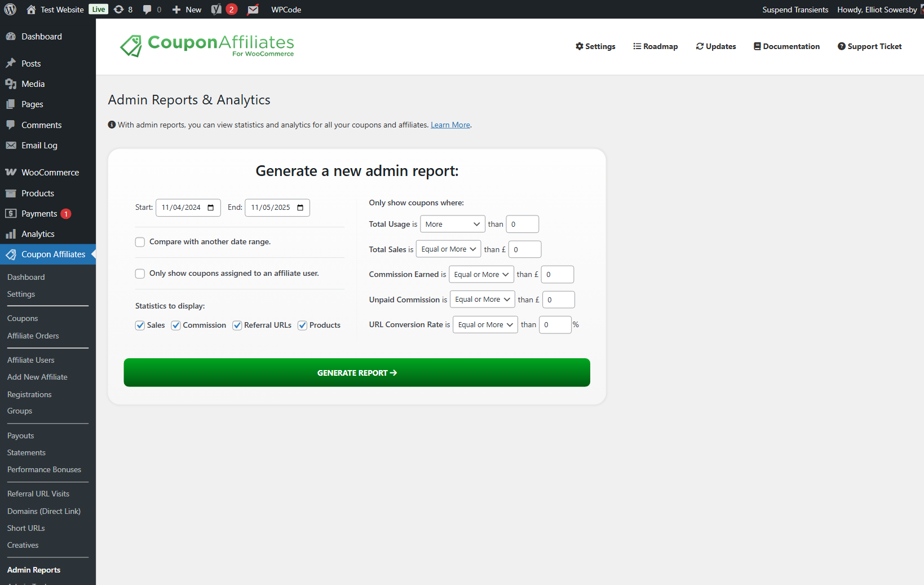Viewport: 924px width, 585px height.
Task: Click the Dashboard gauge icon in sidebar
Action: tap(11, 36)
